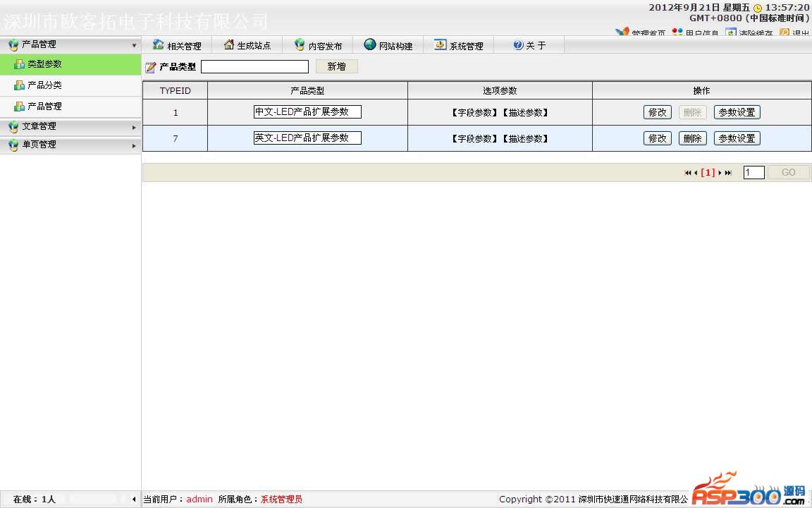Screen dimensions: 812x508
Task: Click 参数设置 for the 中文-LED row
Action: (x=737, y=112)
